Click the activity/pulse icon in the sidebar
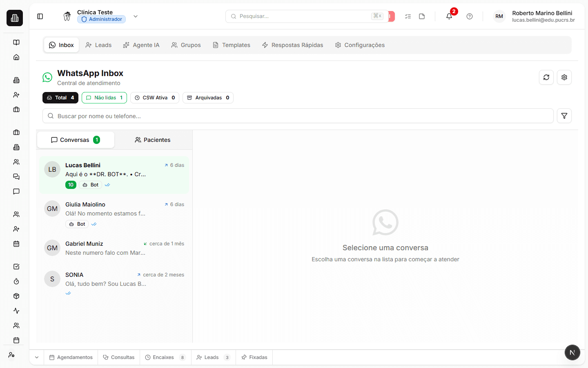Image resolution: width=588 pixels, height=368 pixels. click(x=16, y=311)
